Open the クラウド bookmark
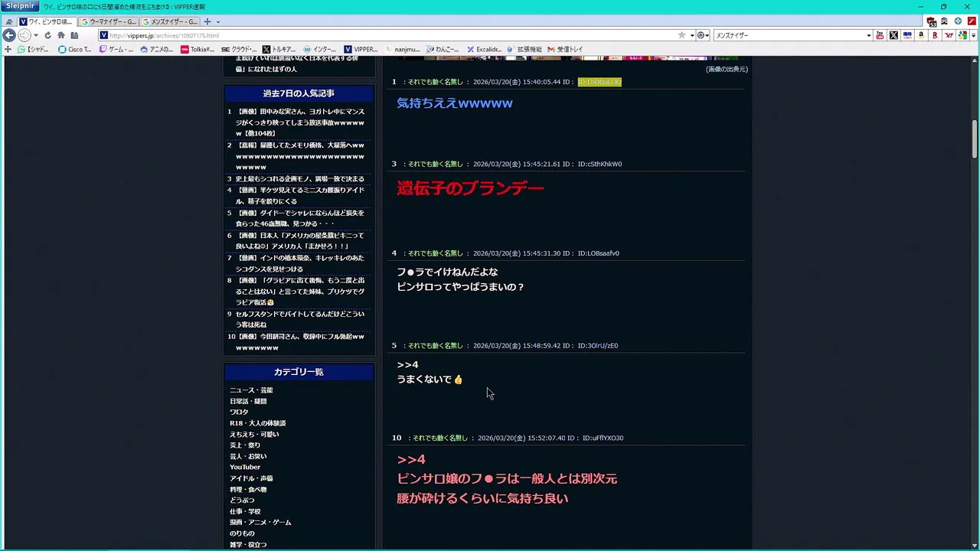This screenshot has height=551, width=980. (x=239, y=49)
